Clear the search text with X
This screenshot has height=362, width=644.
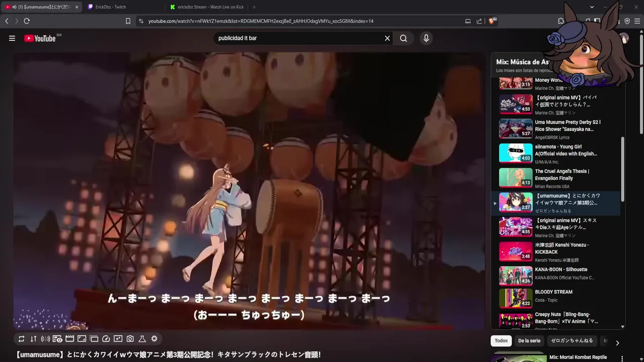pyautogui.click(x=387, y=38)
